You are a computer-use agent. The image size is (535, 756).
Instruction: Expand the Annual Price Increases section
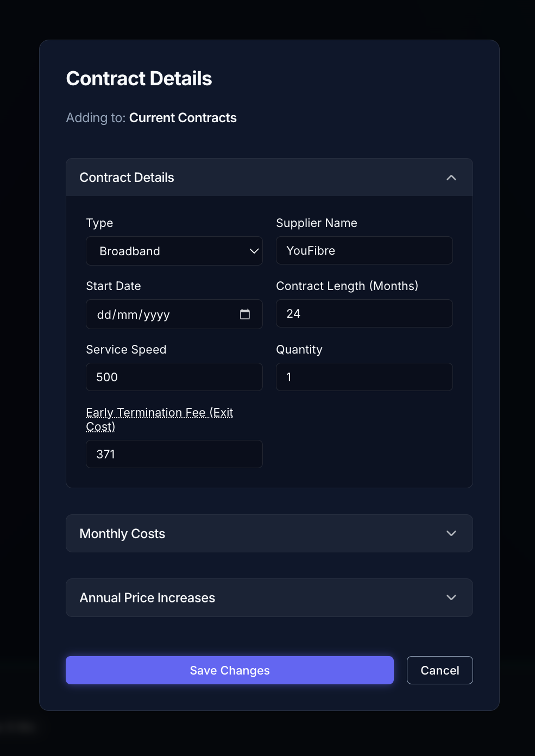tap(269, 597)
